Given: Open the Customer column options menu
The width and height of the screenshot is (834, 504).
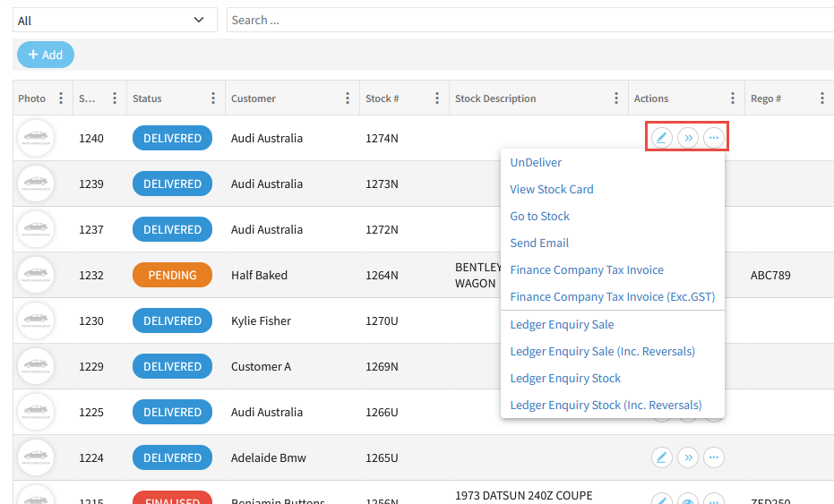Looking at the screenshot, I should 348,98.
